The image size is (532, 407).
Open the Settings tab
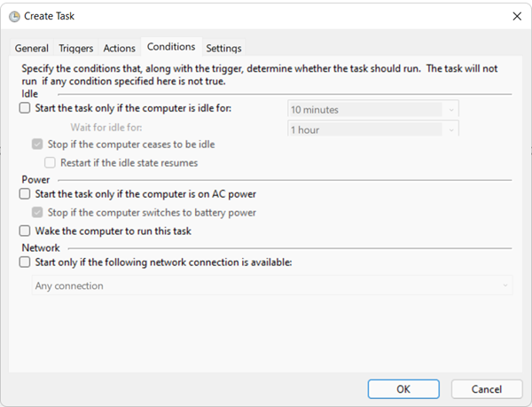click(223, 48)
